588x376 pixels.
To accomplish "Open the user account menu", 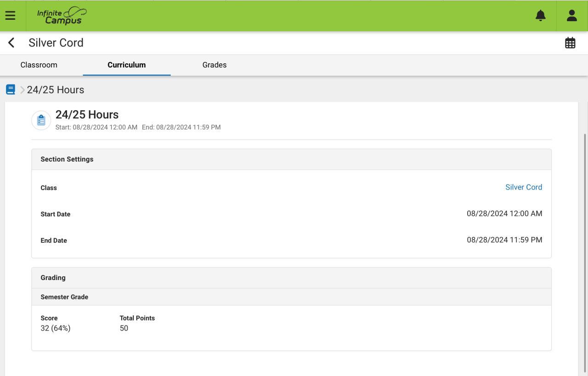I will pos(572,16).
